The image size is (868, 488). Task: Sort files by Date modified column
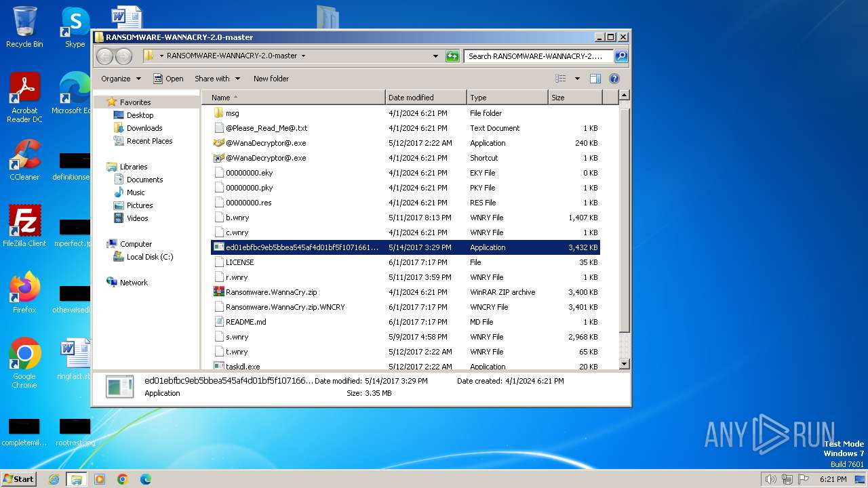coord(426,98)
